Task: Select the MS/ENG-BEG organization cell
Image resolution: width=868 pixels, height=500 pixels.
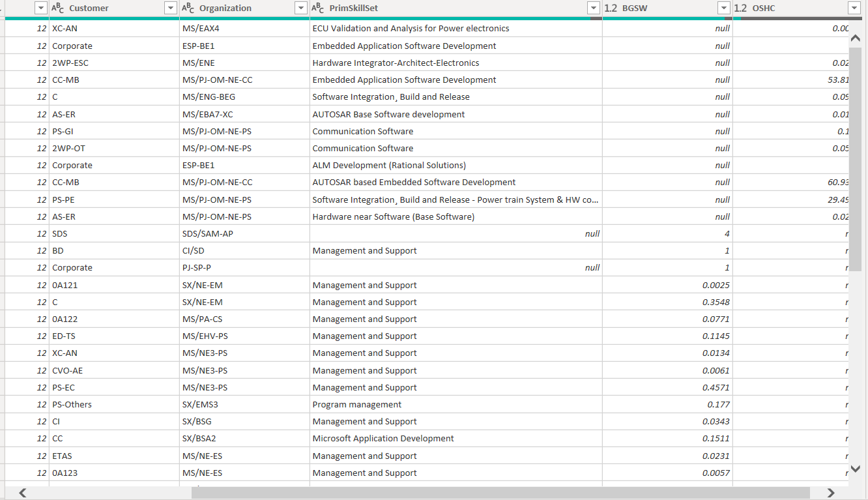Action: pos(244,96)
